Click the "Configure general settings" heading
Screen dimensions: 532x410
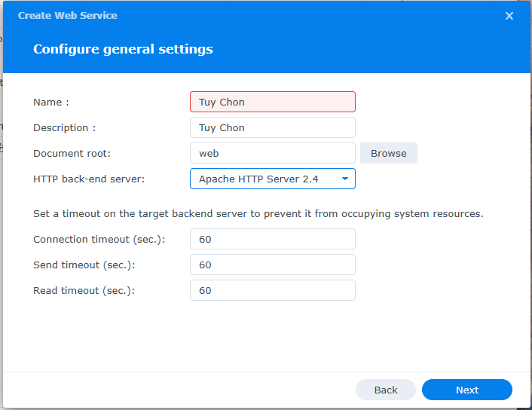[123, 49]
